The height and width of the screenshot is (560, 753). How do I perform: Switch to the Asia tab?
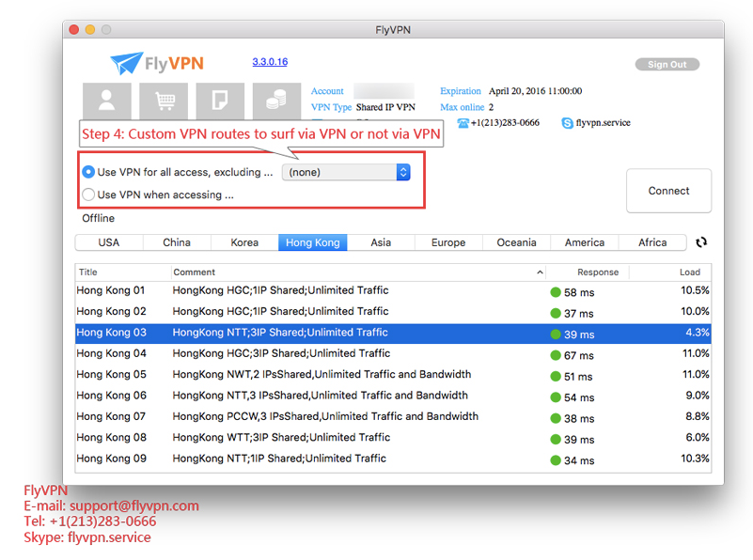pos(381,242)
